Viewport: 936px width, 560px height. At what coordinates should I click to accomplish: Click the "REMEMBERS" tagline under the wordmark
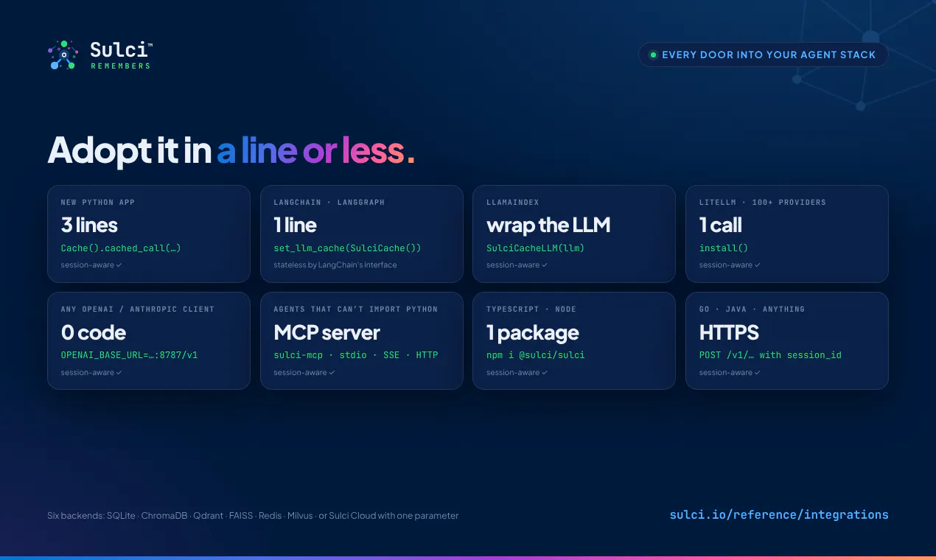(x=120, y=66)
